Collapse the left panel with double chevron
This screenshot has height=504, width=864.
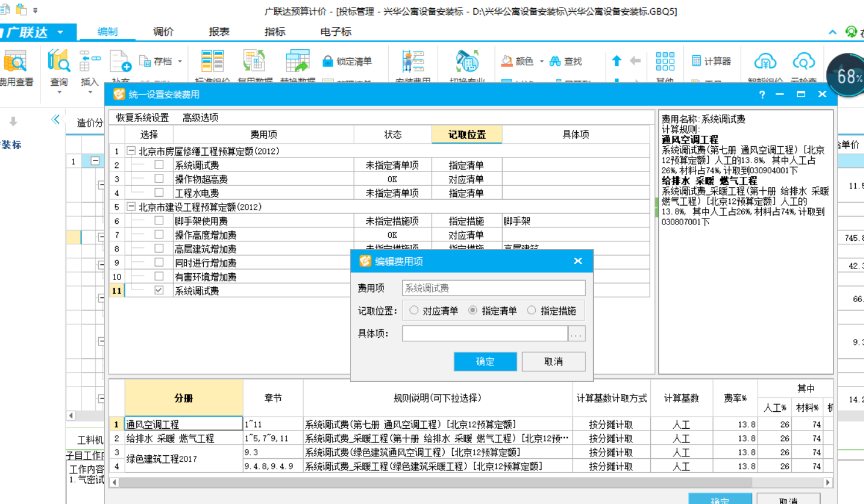click(x=55, y=120)
